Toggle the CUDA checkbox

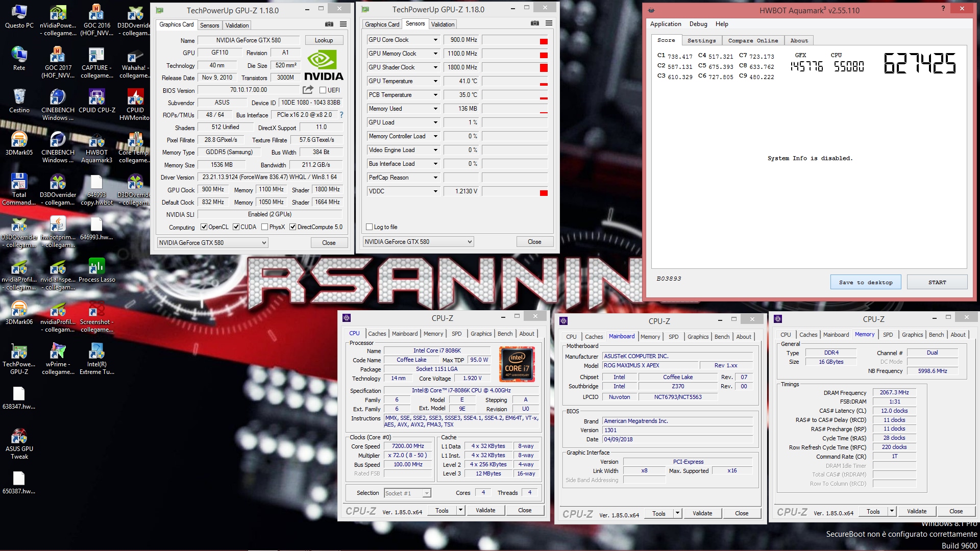point(236,227)
